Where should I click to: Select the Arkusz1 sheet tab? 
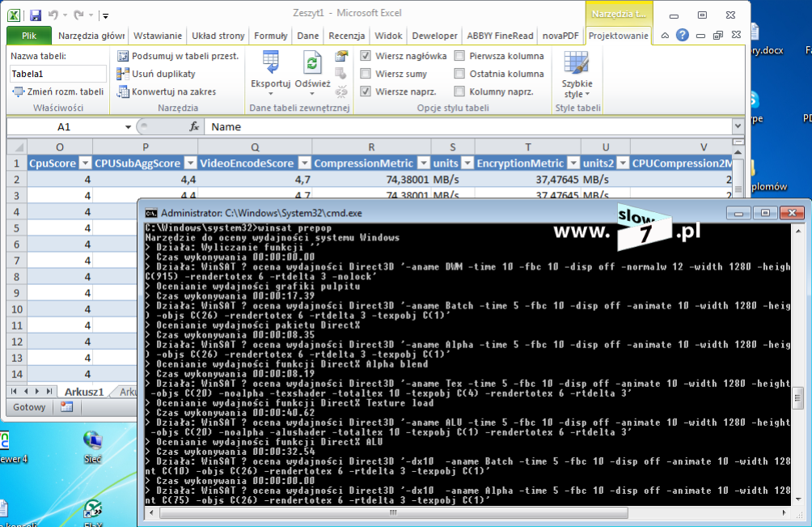point(82,392)
